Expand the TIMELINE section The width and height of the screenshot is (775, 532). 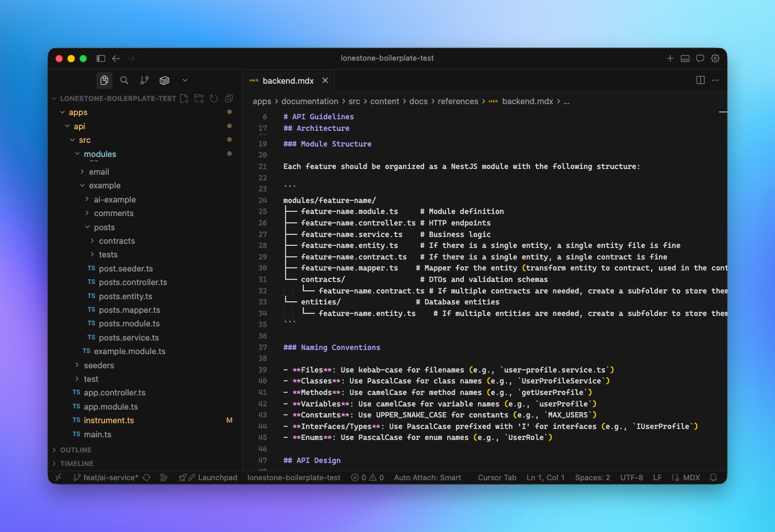click(76, 463)
